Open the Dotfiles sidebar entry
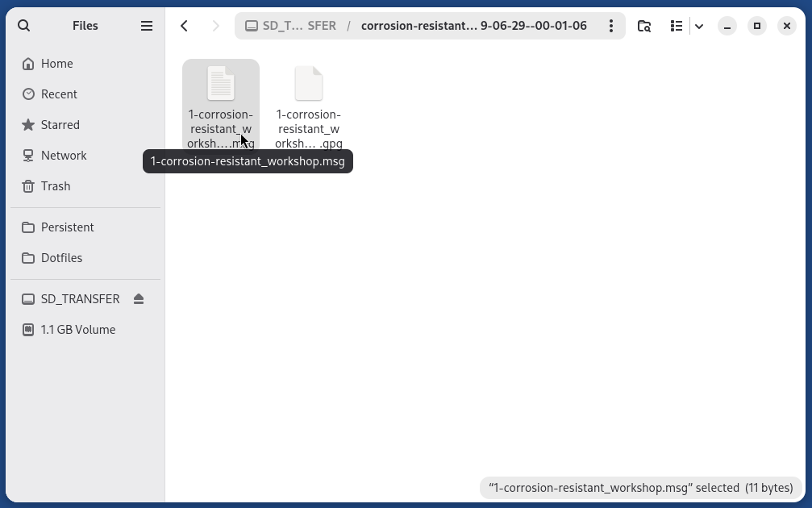This screenshot has width=812, height=508. click(61, 257)
